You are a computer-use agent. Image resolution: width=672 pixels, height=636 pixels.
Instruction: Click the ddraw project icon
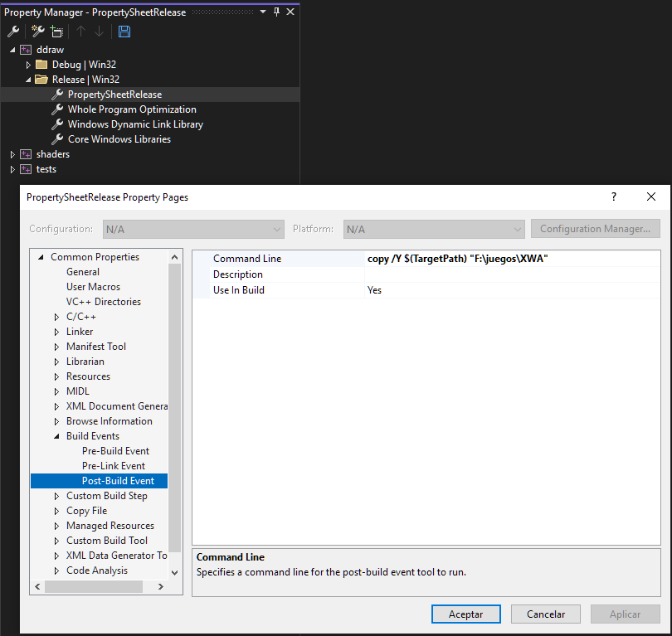click(x=26, y=50)
